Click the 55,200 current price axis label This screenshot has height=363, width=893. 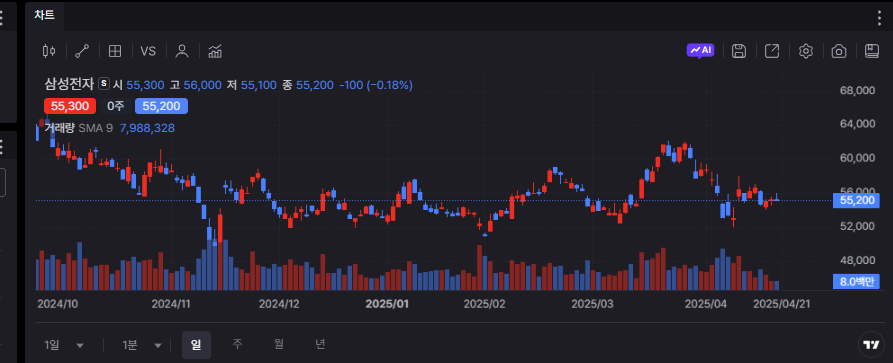[856, 201]
